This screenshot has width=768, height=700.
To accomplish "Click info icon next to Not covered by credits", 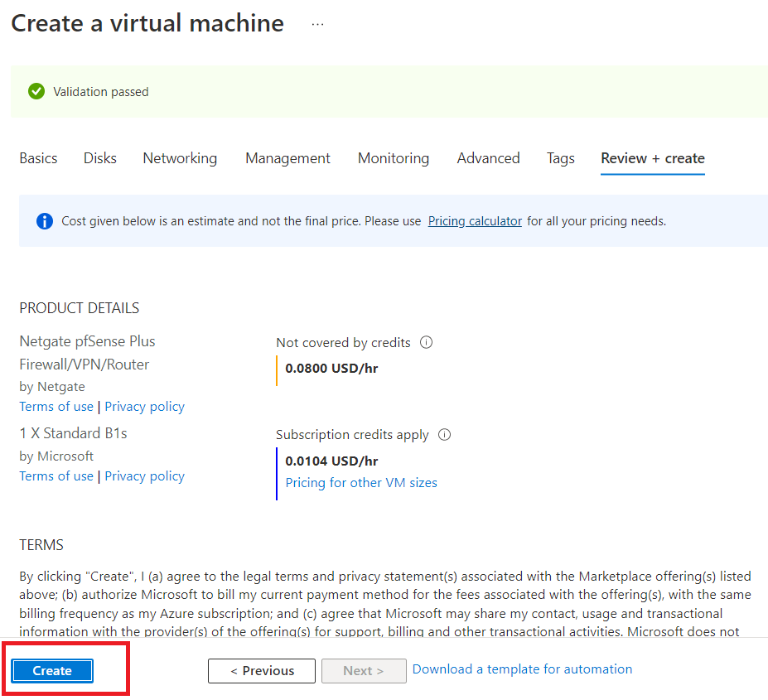I will coord(427,342).
